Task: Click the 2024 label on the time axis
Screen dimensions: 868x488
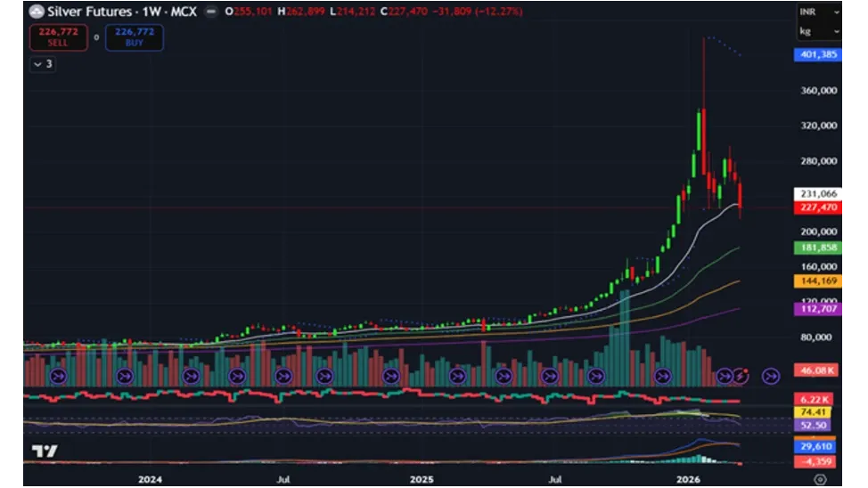Action: click(x=150, y=480)
